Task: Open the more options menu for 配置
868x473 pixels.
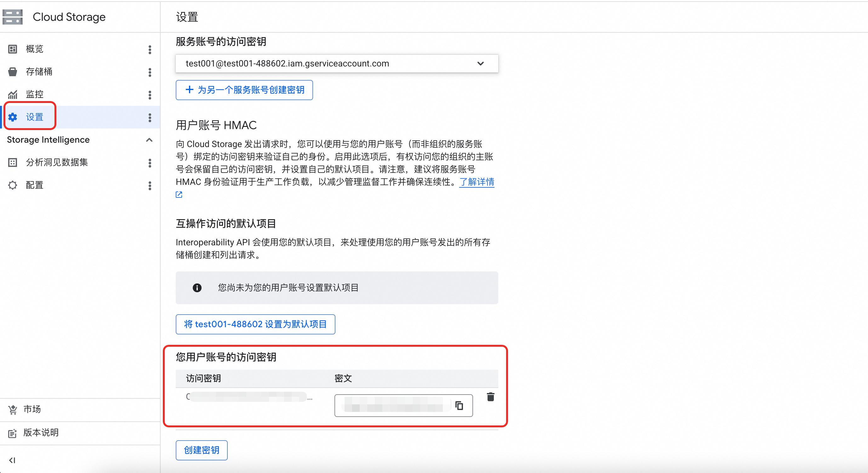Action: tap(150, 185)
